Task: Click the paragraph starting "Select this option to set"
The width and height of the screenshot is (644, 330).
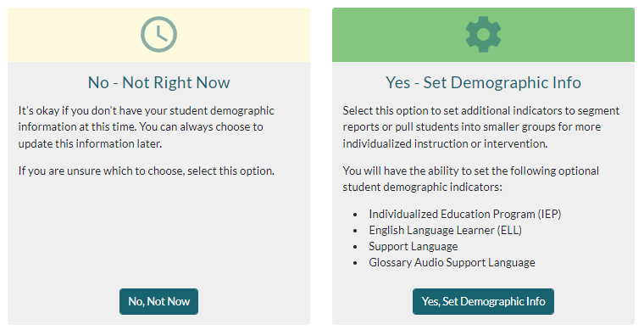Action: (481, 127)
